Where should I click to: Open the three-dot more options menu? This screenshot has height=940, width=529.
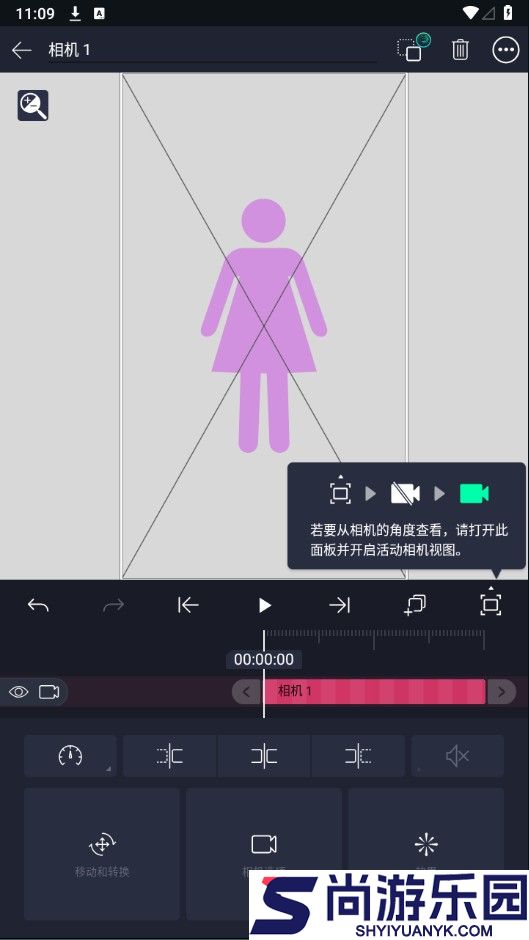click(505, 50)
